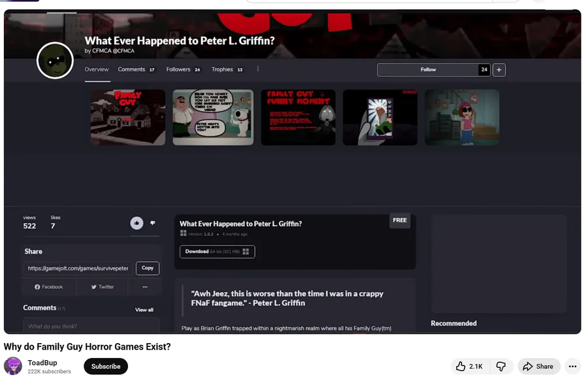Click the 'Why do Family Guy Horror Games Exist?' video title
The image size is (588, 381).
pos(87,347)
